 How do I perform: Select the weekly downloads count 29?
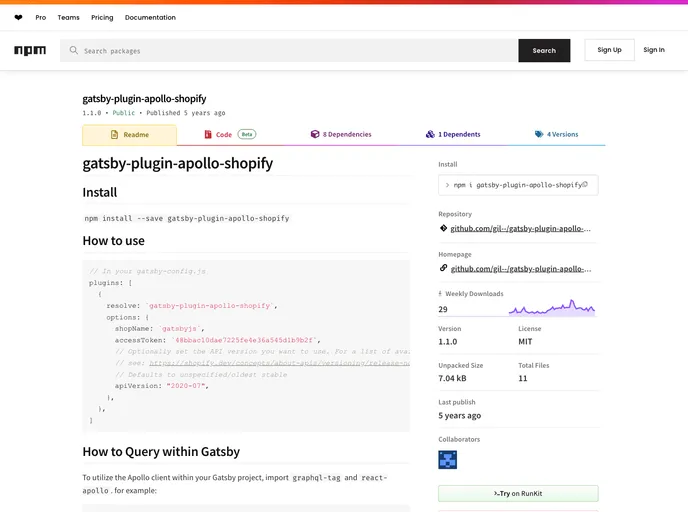(x=443, y=309)
